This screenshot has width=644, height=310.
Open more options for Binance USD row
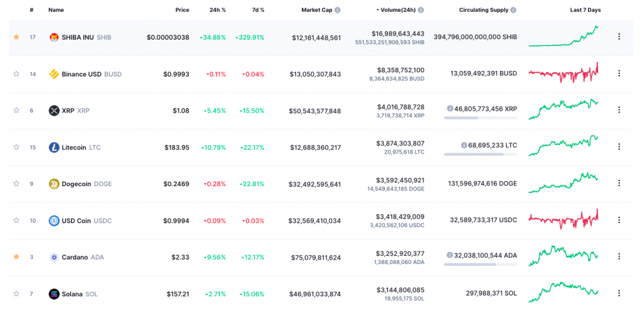tap(619, 73)
